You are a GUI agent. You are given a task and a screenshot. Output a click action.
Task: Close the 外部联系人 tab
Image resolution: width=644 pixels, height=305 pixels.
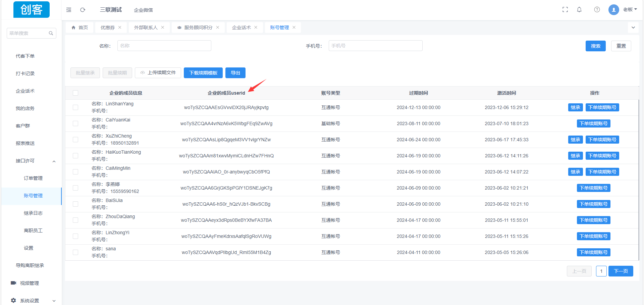pos(163,28)
